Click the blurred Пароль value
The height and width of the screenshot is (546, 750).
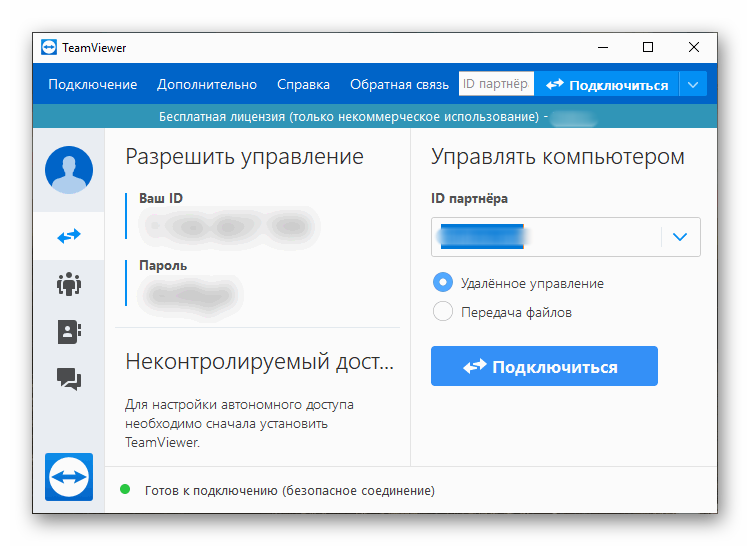(191, 295)
